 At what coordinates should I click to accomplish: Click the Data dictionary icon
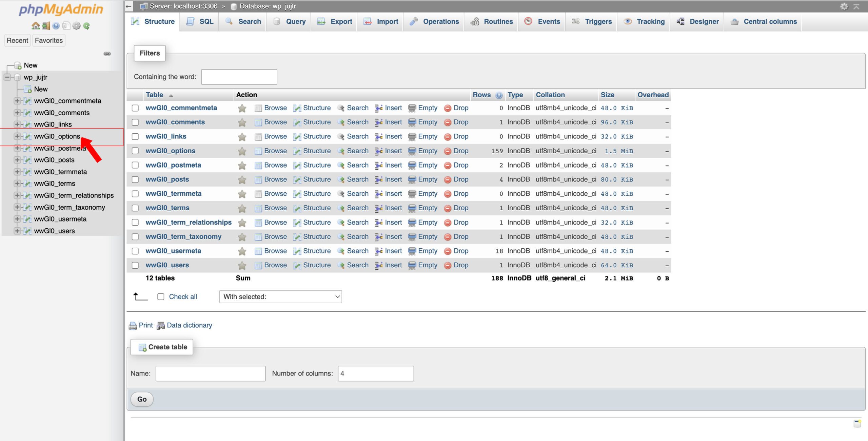tap(161, 326)
